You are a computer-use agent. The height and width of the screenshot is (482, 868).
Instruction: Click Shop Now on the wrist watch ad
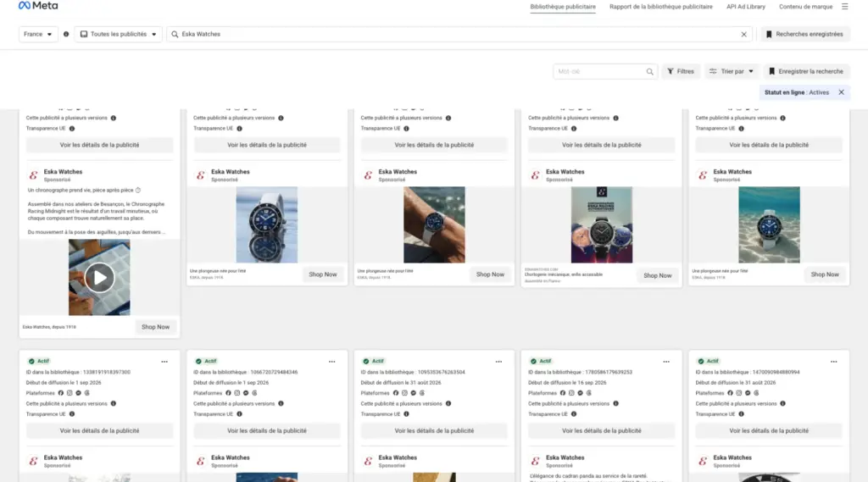pyautogui.click(x=490, y=274)
